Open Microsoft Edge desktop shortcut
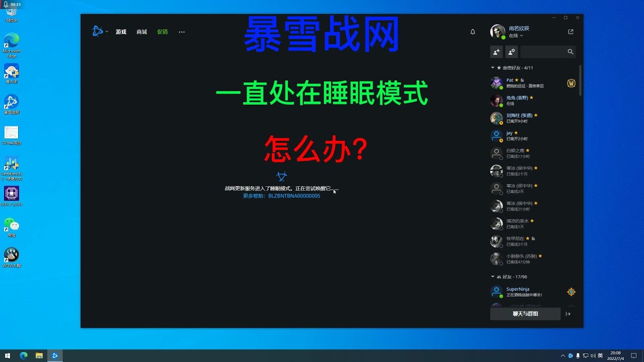 pos(11,46)
